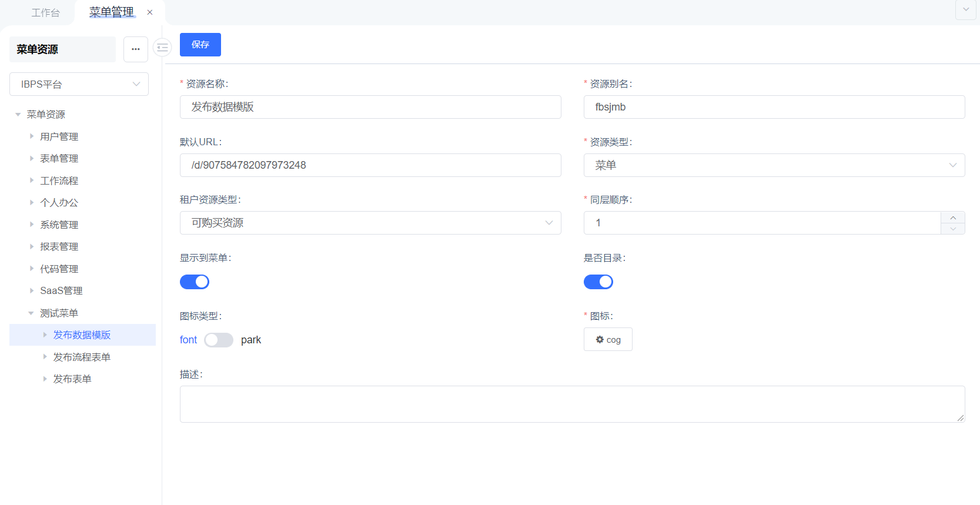Switch icon type toggle to park
The height and width of the screenshot is (505, 980).
(x=219, y=340)
